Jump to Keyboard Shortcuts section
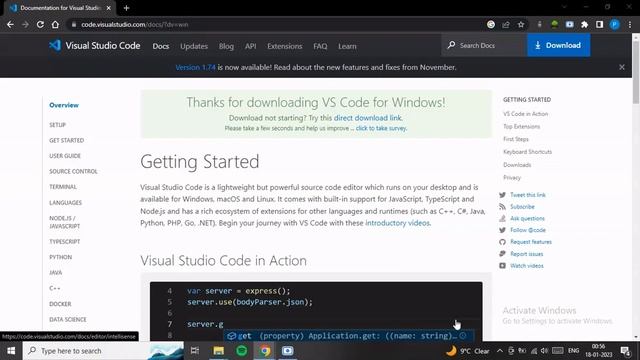 (x=527, y=152)
